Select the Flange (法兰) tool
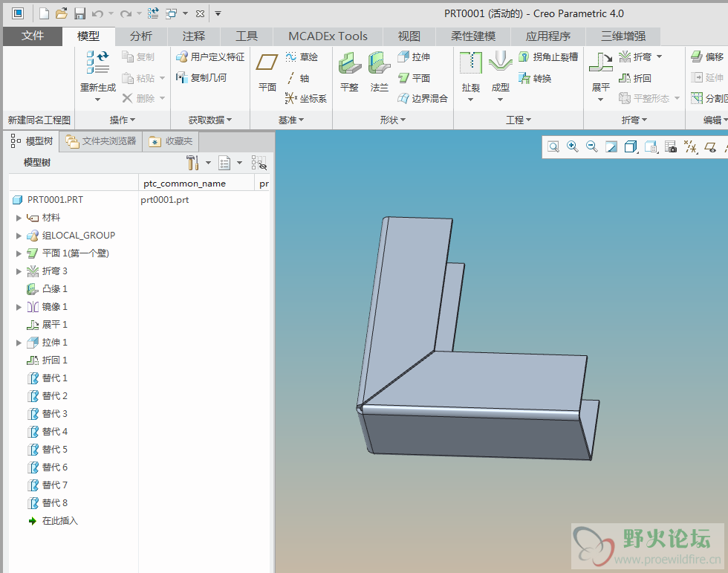The image size is (728, 573). [380, 71]
